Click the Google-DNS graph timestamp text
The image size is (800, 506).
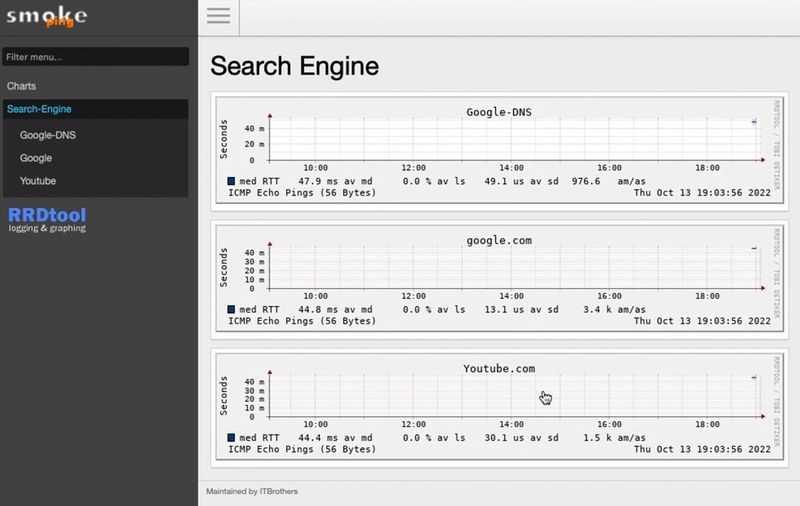pyautogui.click(x=702, y=193)
